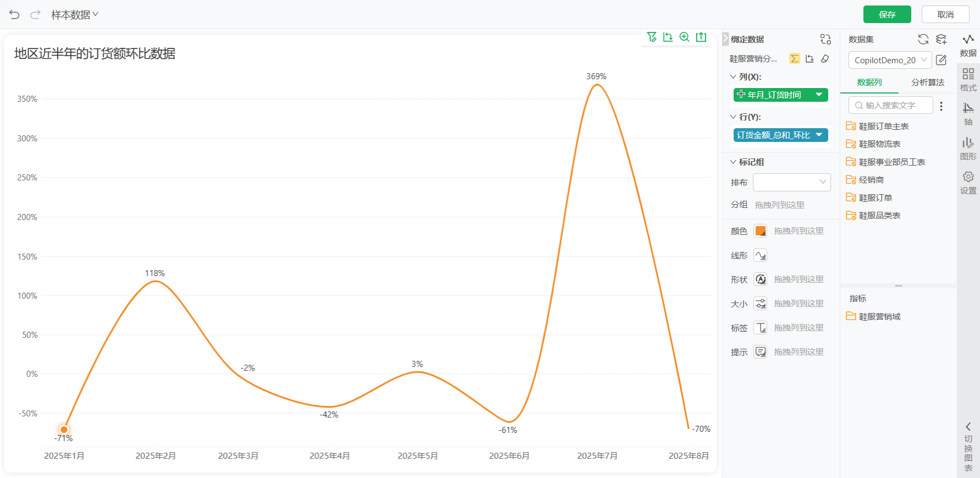Refresh the dataset using refresh icon
The image size is (980, 478).
tap(923, 39)
